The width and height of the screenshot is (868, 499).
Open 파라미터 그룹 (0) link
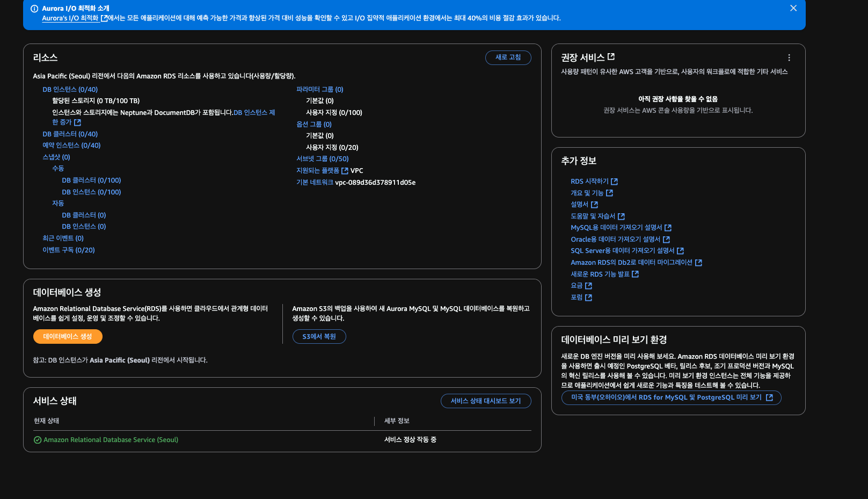[x=319, y=89]
